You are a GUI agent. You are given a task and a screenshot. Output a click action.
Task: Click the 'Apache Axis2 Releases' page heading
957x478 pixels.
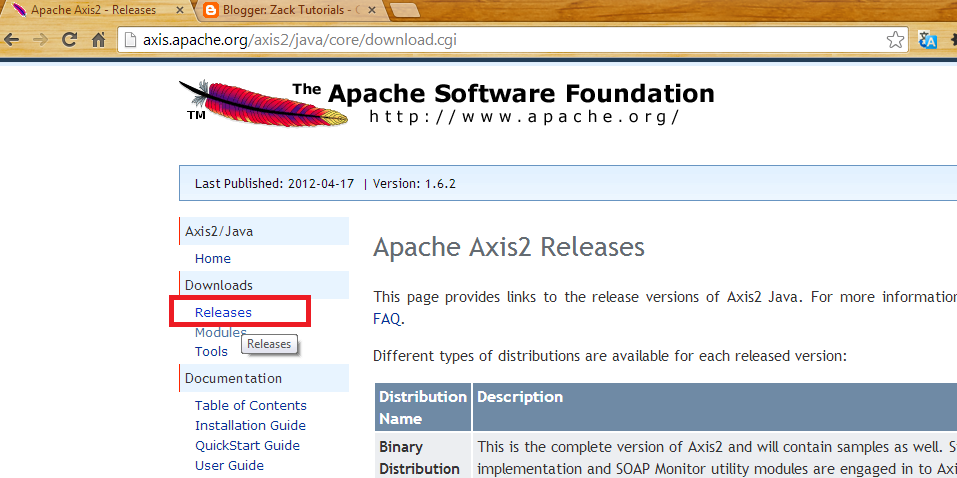[x=508, y=247]
